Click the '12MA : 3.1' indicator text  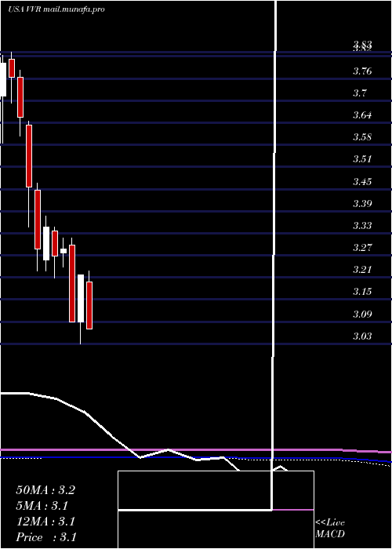(45, 522)
